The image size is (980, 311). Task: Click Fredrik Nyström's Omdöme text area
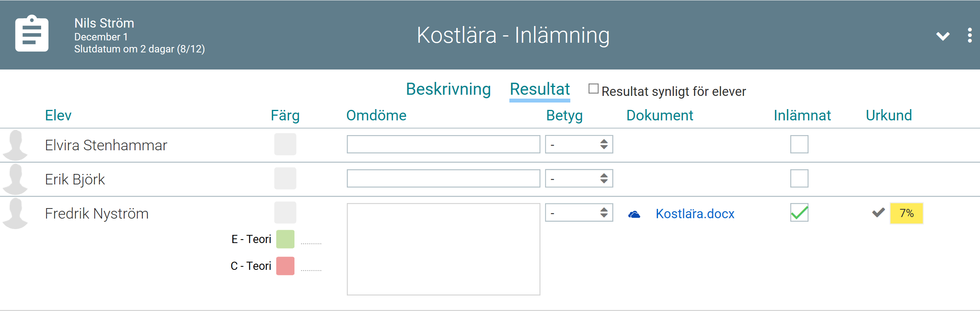443,249
